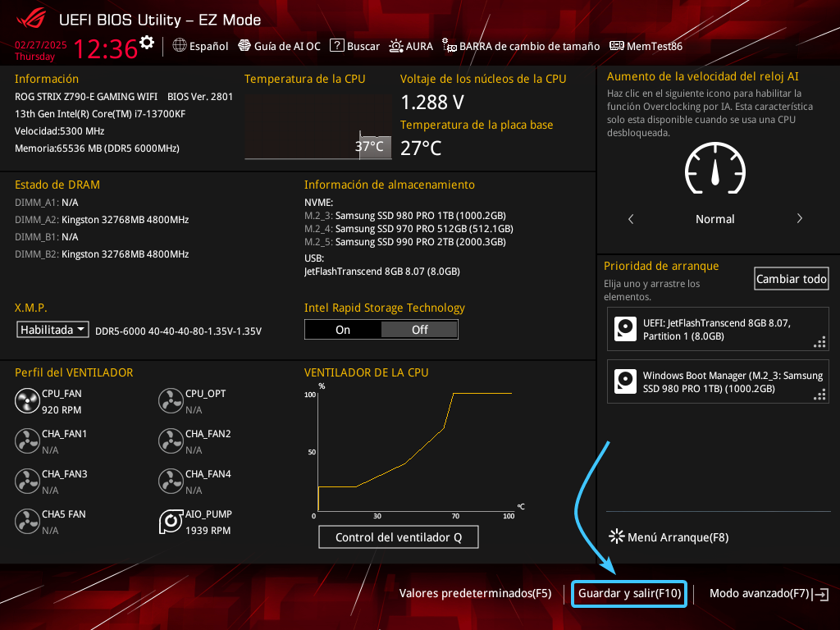840x630 pixels.
Task: Switch AI overclock profile with right arrow
Action: tap(799, 218)
